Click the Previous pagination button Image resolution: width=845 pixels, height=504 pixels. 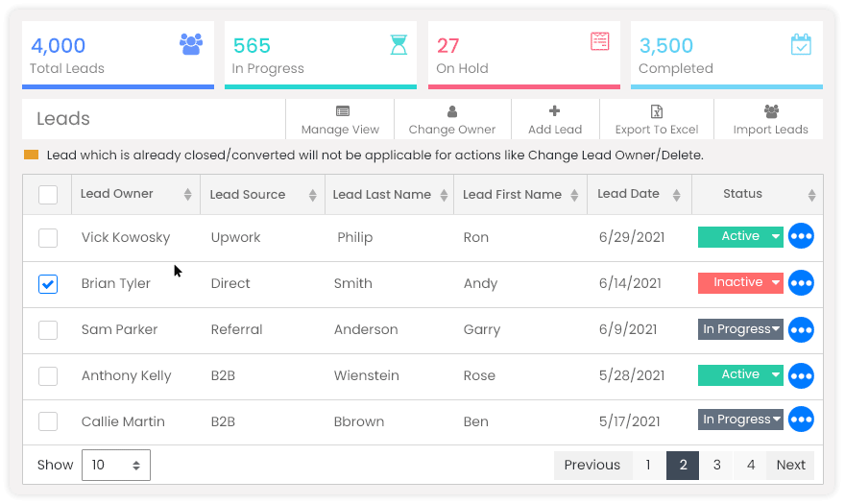click(592, 466)
